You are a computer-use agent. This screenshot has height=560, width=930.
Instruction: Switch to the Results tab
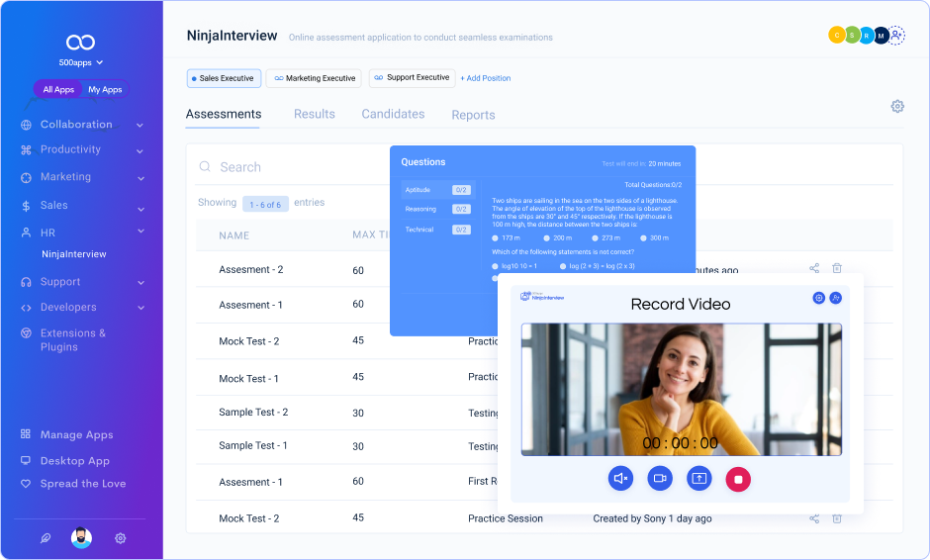(x=314, y=114)
